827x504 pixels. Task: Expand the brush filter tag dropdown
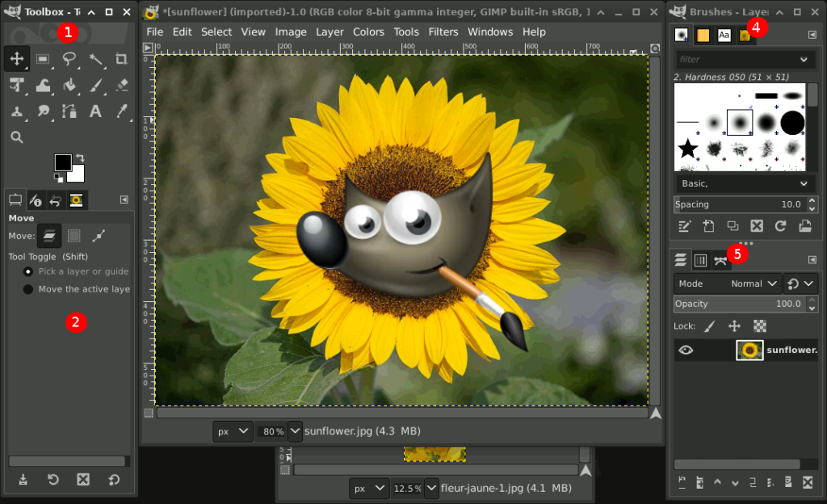click(804, 59)
